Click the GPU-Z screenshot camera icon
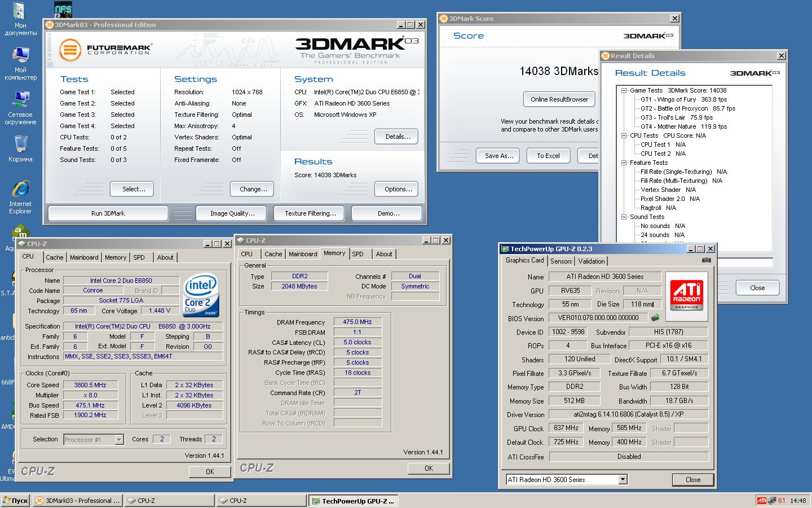Screen dimensions: 812x508 [707, 260]
